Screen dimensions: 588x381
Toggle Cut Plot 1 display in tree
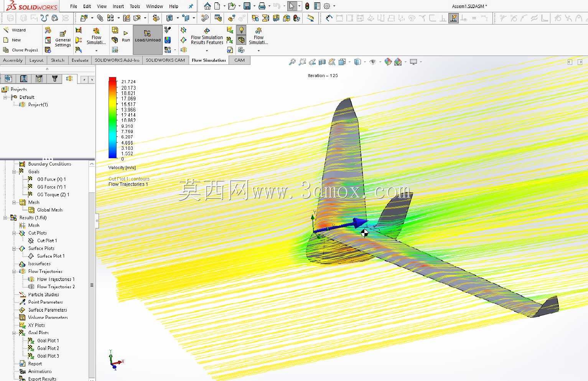click(31, 241)
